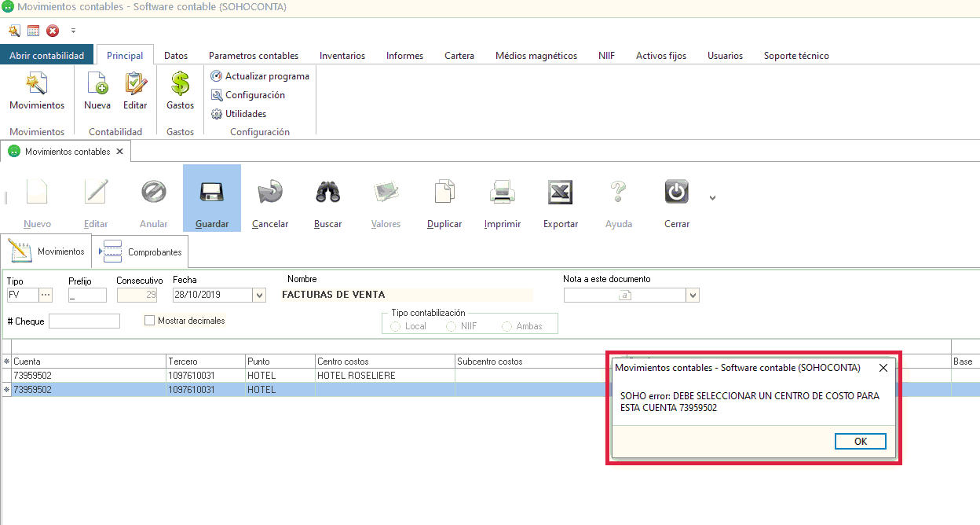Click the Duplicar documents icon
980x525 pixels.
tap(444, 193)
